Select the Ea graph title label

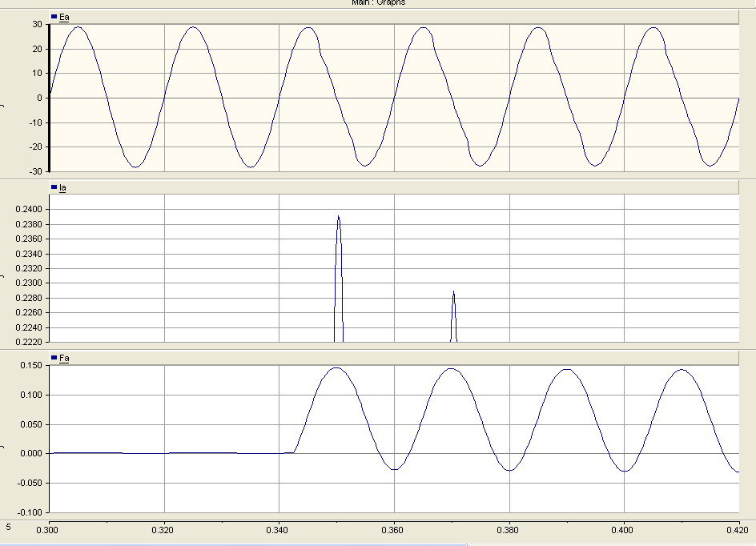point(64,18)
